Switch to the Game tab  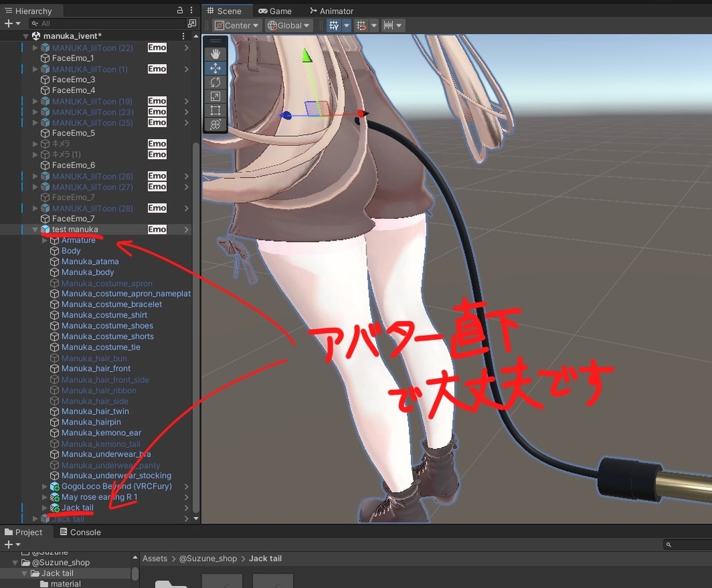pyautogui.click(x=275, y=11)
